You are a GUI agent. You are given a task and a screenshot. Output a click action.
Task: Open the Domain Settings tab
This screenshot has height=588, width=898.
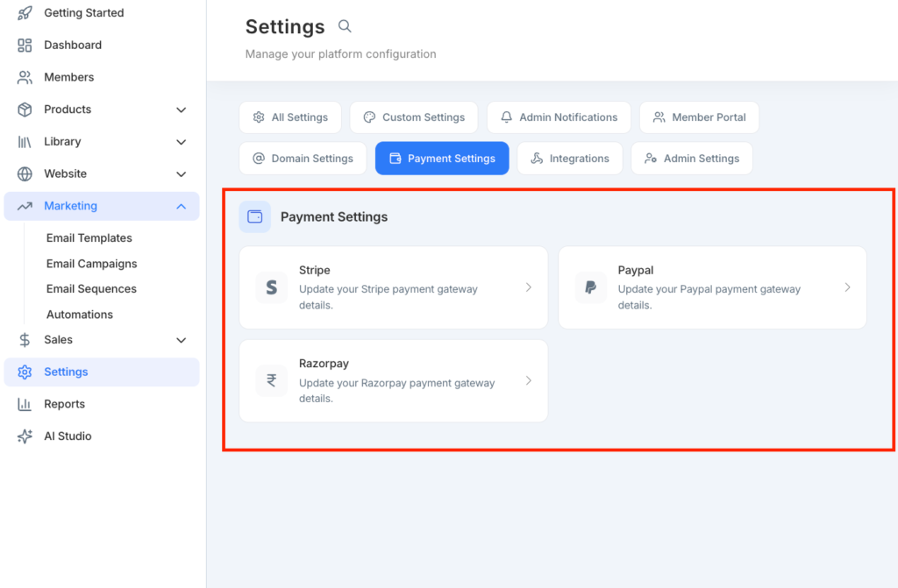click(303, 158)
